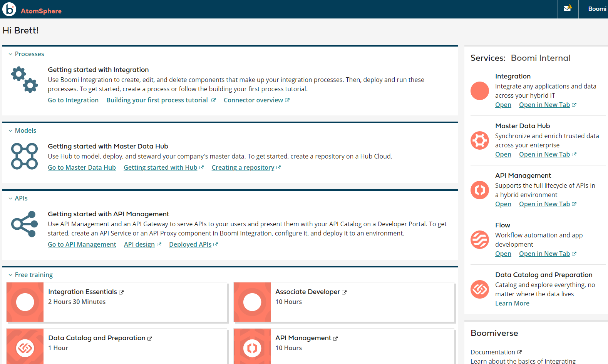The width and height of the screenshot is (608, 364).
Task: Click the 'Boomi Internal' account name
Action: click(x=541, y=58)
